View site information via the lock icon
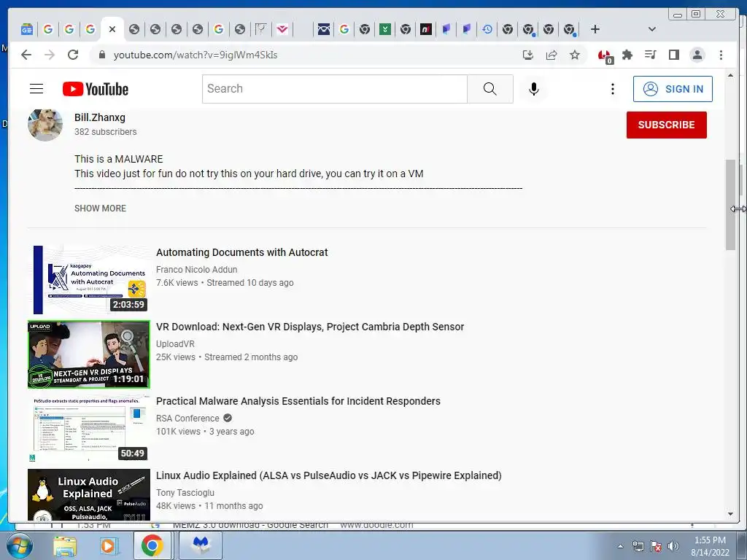Image resolution: width=747 pixels, height=560 pixels. (101, 55)
